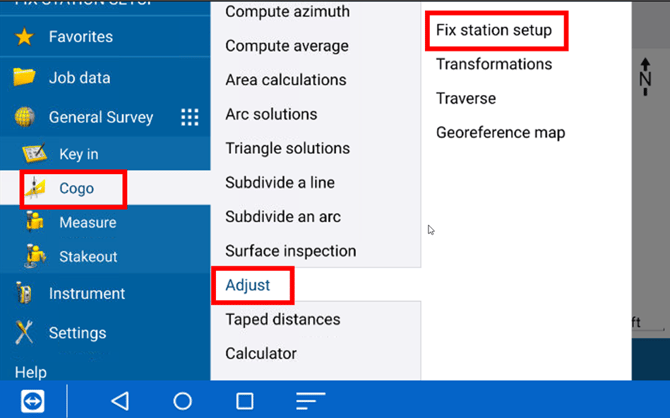This screenshot has width=670, height=418.
Task: Expand the Cogo menu item
Action: (76, 188)
